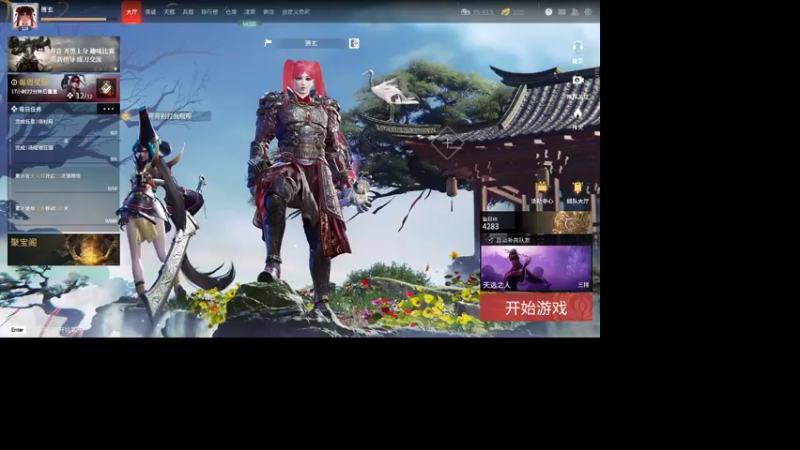Viewport: 800px width, 450px height.
Task: Open the event banner at top of left panel
Action: tap(64, 54)
